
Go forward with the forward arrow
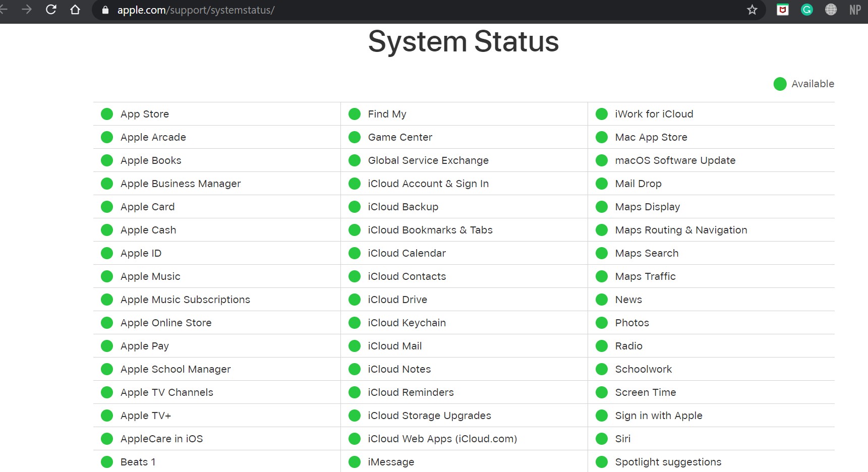pyautogui.click(x=27, y=10)
